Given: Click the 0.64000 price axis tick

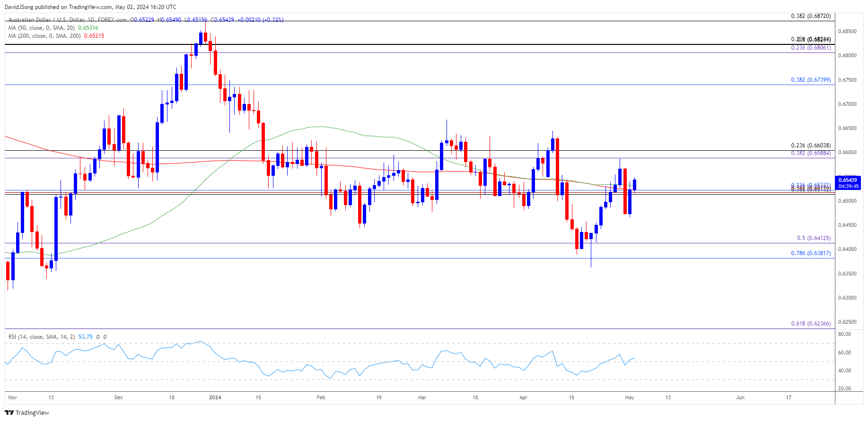Looking at the screenshot, I should (847, 249).
